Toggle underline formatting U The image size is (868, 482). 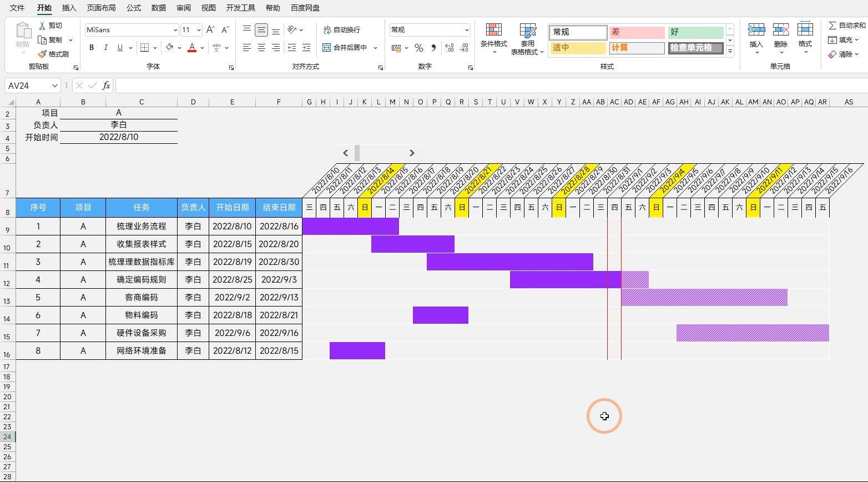tap(120, 48)
